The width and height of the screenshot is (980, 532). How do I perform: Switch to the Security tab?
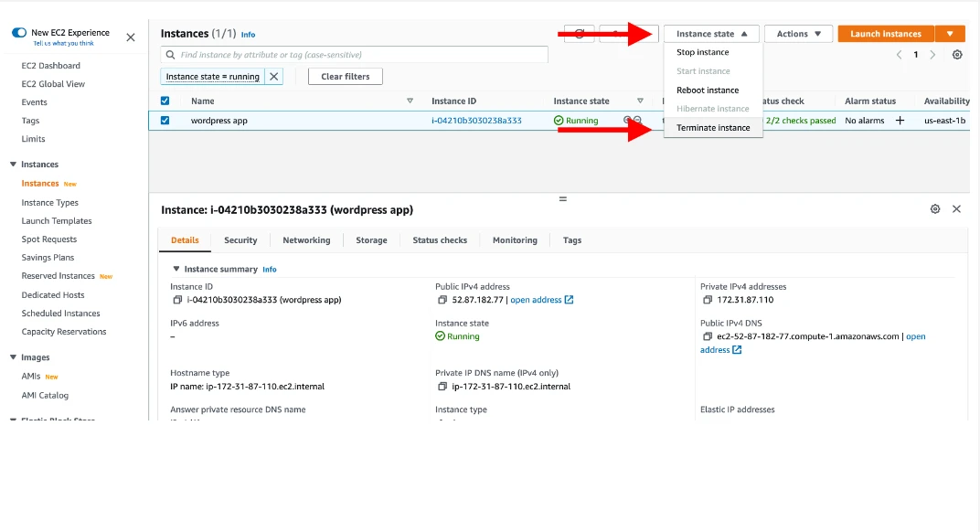(x=240, y=240)
